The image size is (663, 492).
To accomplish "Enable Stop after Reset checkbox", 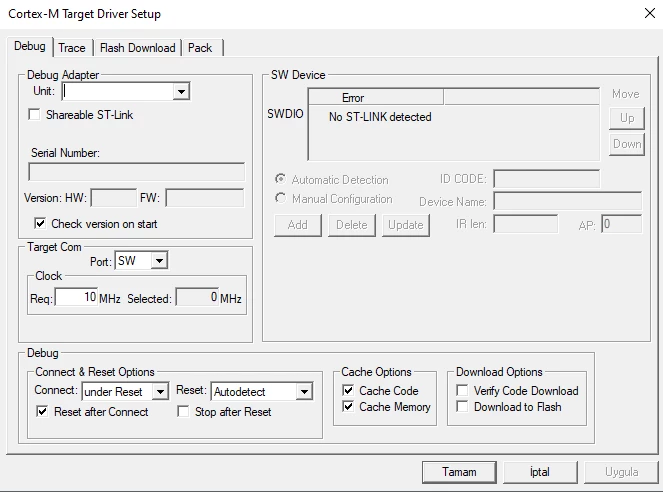I will 183,411.
